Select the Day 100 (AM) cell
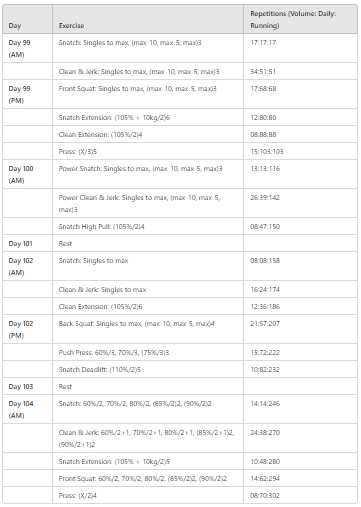The image size is (361, 507). (27, 174)
